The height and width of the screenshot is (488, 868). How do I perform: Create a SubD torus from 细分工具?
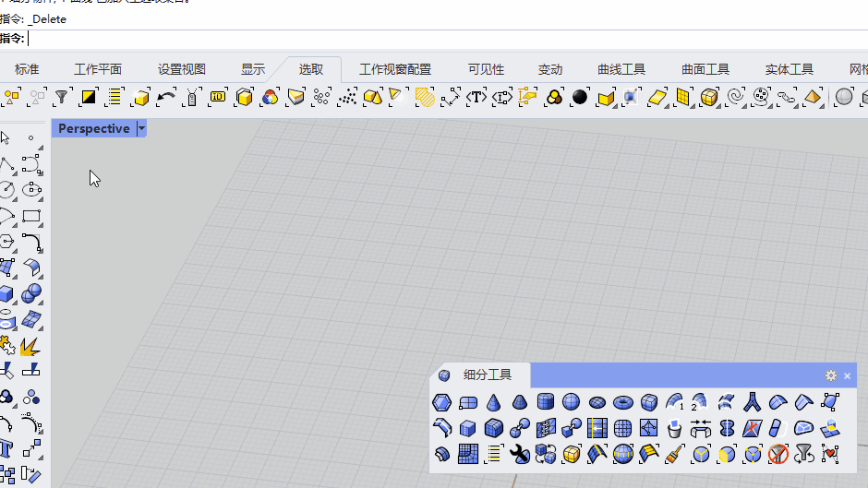click(x=622, y=402)
